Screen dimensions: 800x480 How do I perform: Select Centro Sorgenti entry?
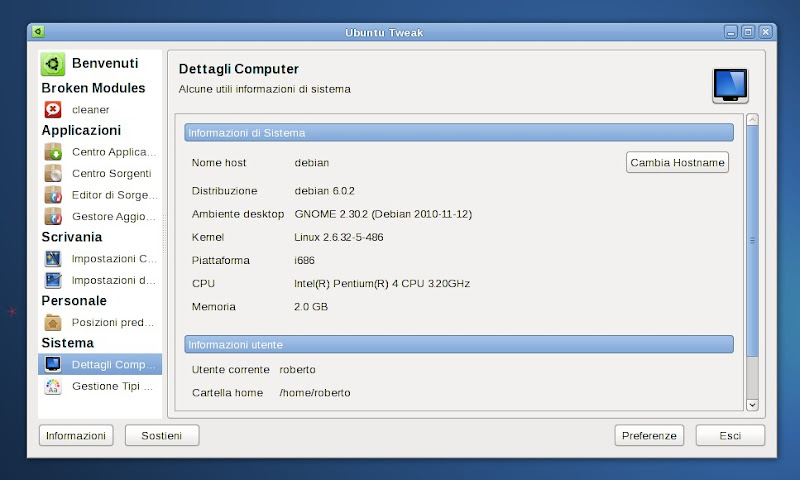coord(100,173)
